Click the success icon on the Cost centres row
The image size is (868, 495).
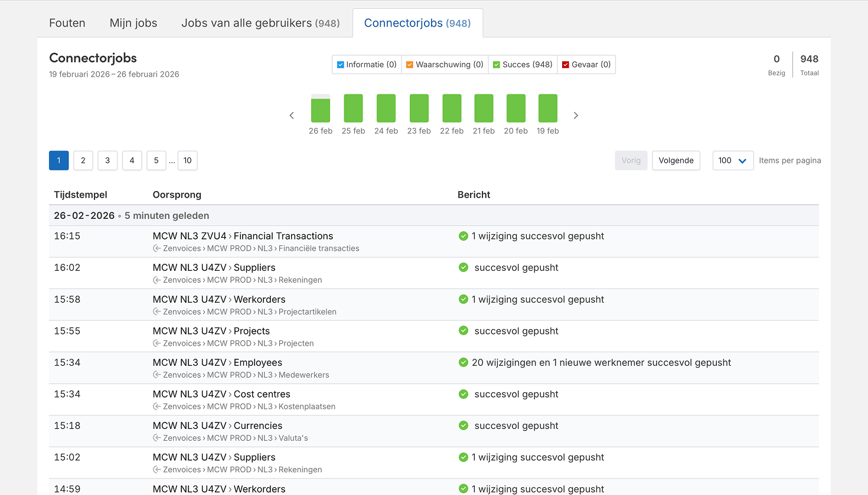464,394
